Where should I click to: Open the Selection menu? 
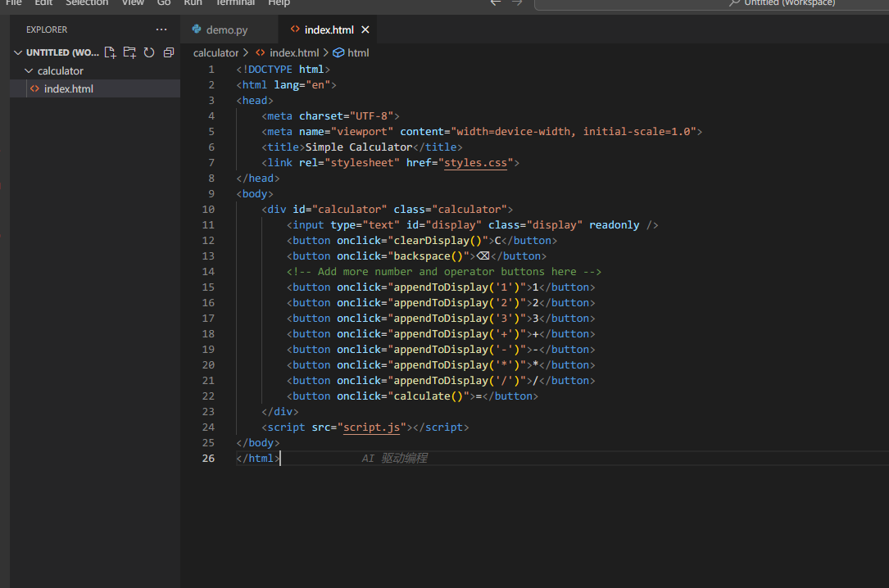tap(87, 2)
